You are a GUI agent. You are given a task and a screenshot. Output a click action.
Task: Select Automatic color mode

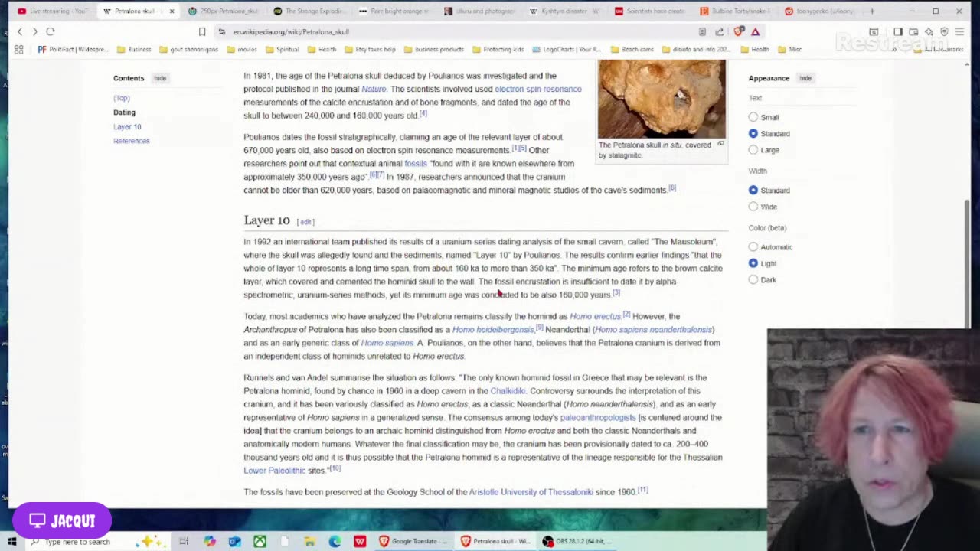coord(753,246)
